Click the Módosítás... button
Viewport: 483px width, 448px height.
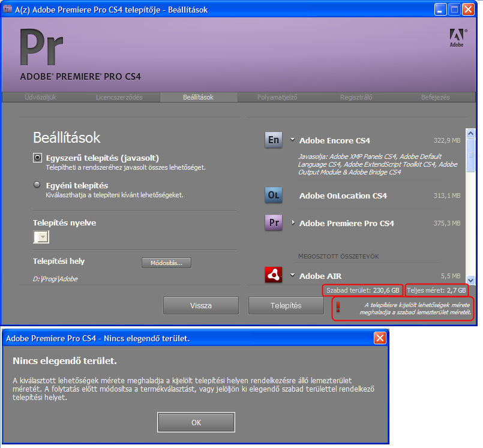[x=166, y=263]
